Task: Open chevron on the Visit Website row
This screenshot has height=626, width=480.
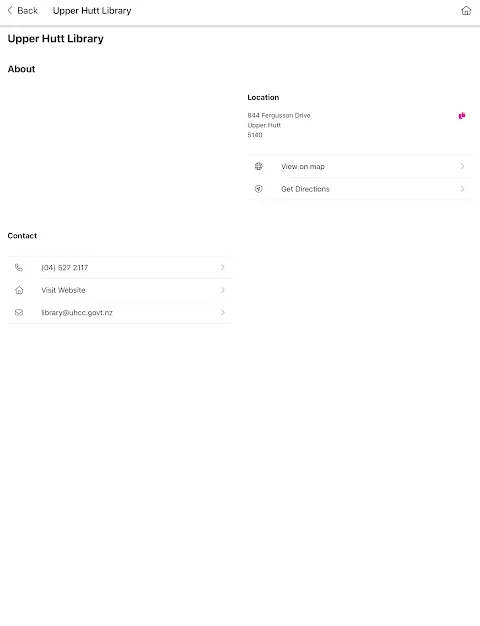Action: click(223, 290)
